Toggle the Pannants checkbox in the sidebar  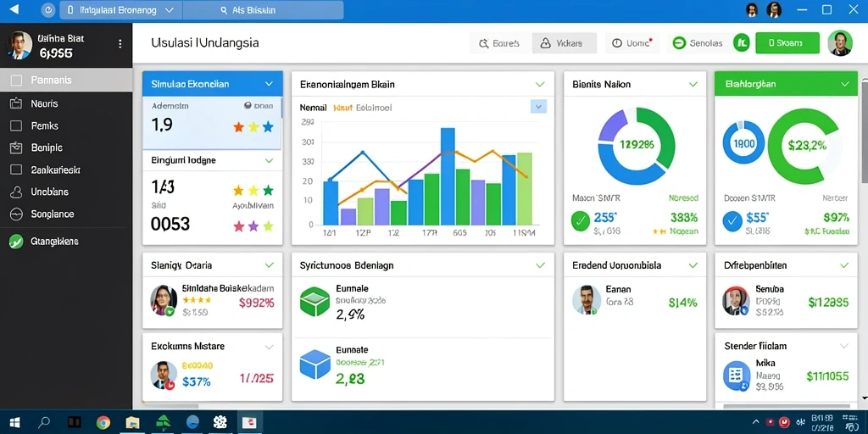17,81
